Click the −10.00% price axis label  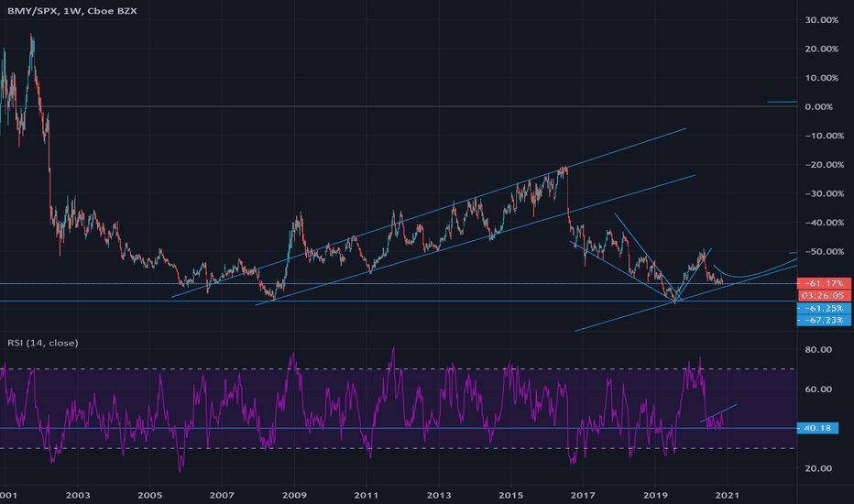click(x=825, y=136)
